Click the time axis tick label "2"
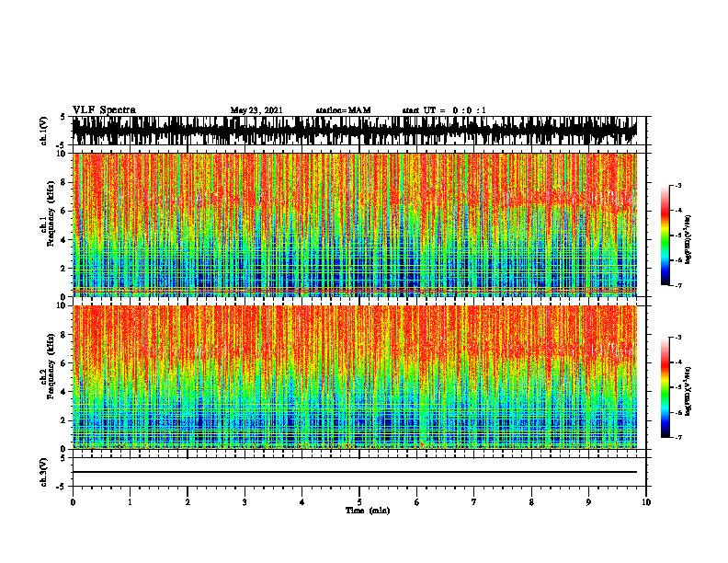This screenshot has height=563, width=728. click(x=188, y=502)
